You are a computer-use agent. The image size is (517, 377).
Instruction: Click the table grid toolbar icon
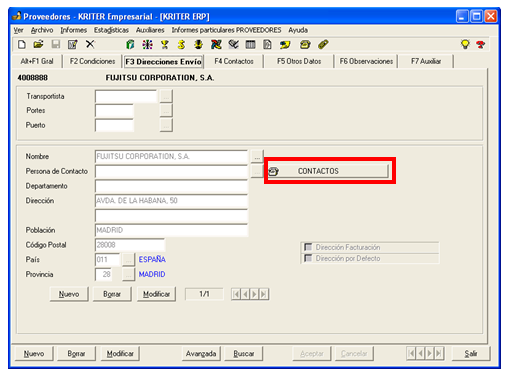pyautogui.click(x=250, y=44)
